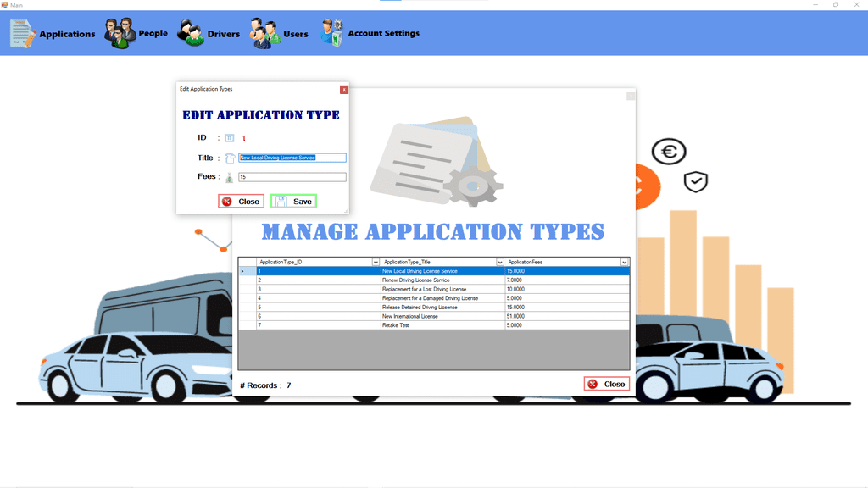Screen dimensions: 868x488
Task: Click the ID card icon
Action: tap(229, 138)
